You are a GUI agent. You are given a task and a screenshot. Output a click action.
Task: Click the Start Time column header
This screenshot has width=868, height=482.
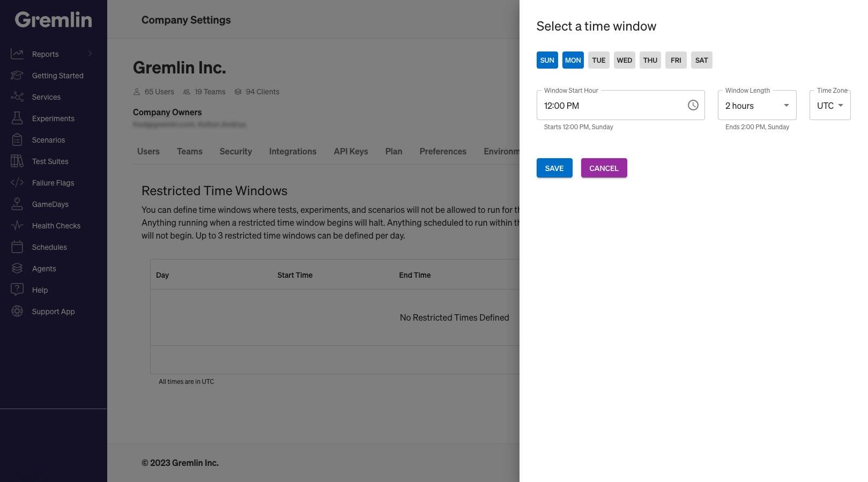[x=295, y=275]
